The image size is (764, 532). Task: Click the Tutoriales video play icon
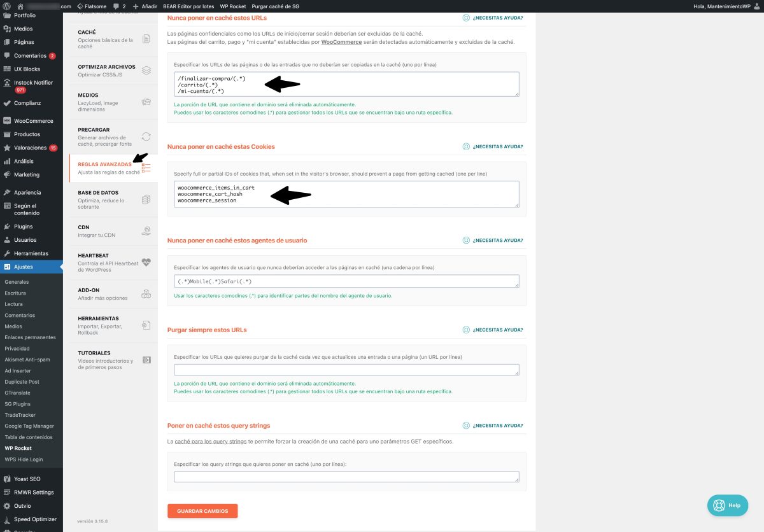tap(146, 358)
